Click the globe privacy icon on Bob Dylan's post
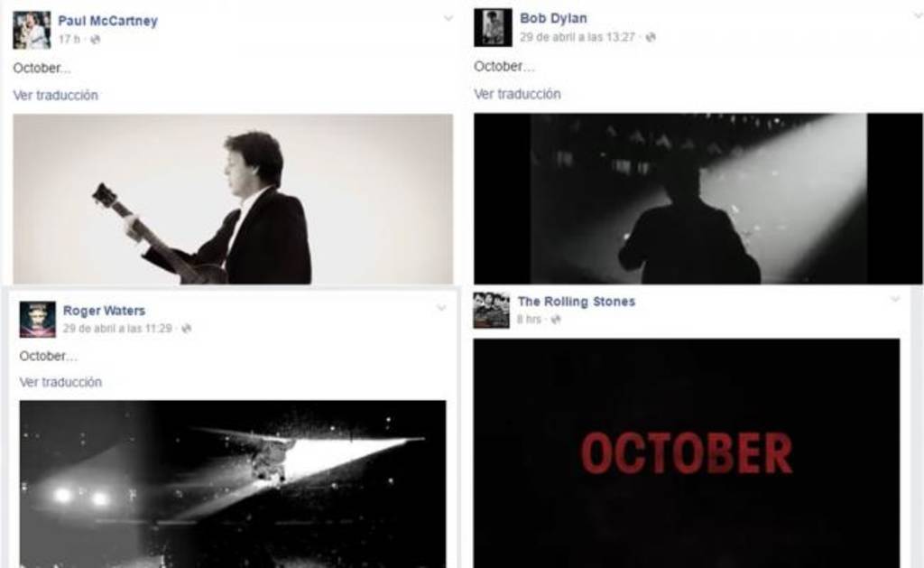This screenshot has width=924, height=568. 651,37
